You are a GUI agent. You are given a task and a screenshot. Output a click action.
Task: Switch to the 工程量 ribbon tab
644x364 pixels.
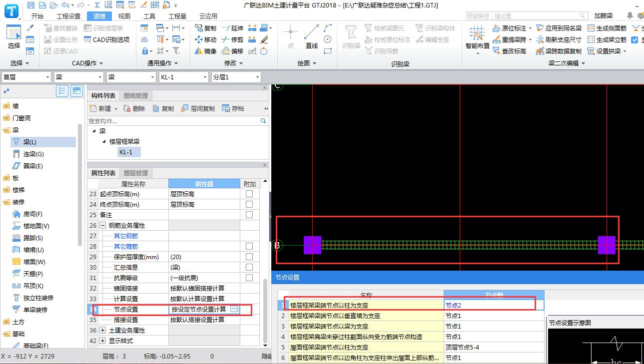pos(177,16)
